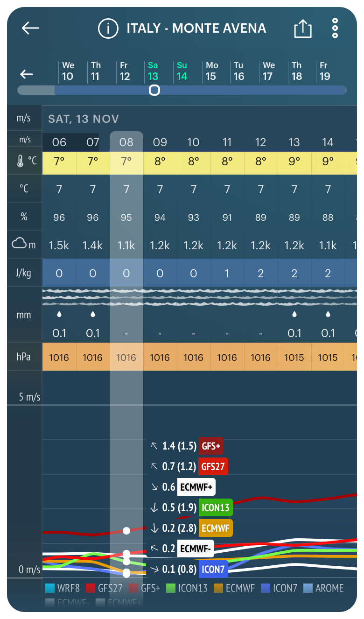
Task: Select the 12 hour column header
Action: pos(260,142)
